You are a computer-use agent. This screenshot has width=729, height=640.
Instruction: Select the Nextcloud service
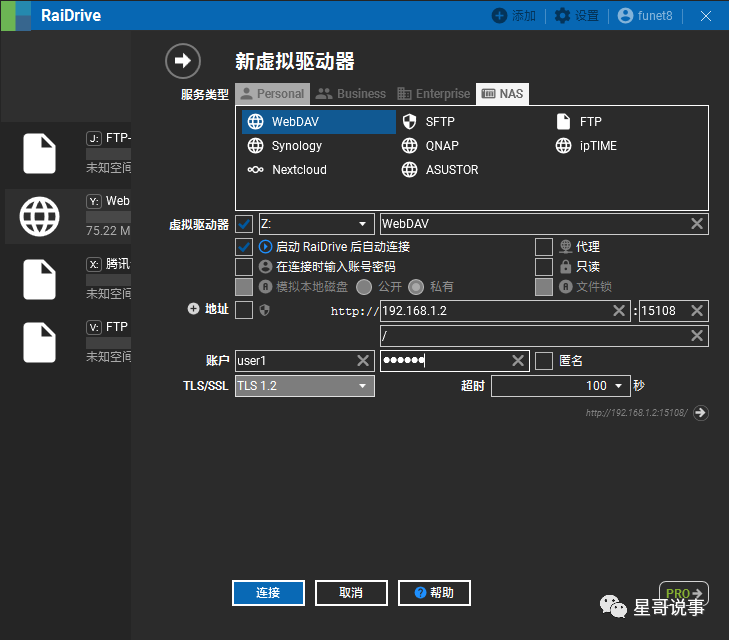[x=298, y=170]
